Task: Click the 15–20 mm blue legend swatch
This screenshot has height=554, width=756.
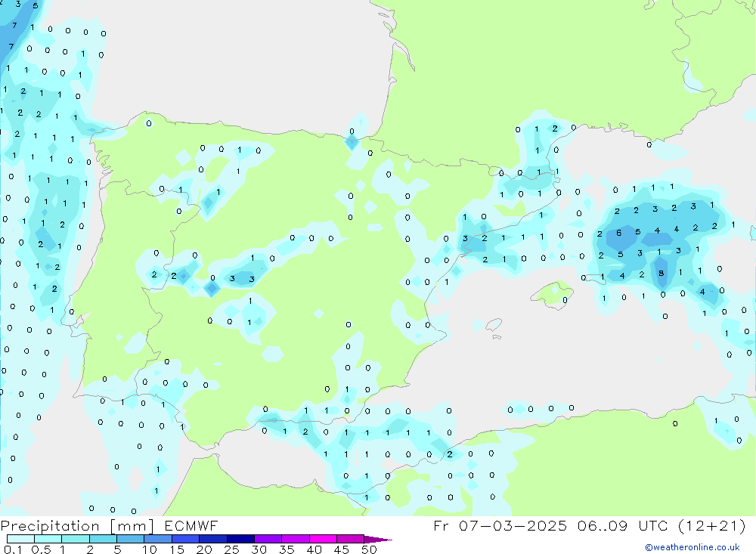Action: tap(186, 539)
